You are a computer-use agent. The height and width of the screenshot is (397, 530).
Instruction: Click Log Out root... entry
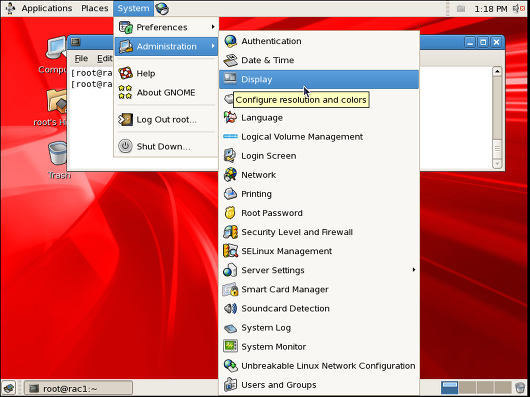pyautogui.click(x=167, y=120)
